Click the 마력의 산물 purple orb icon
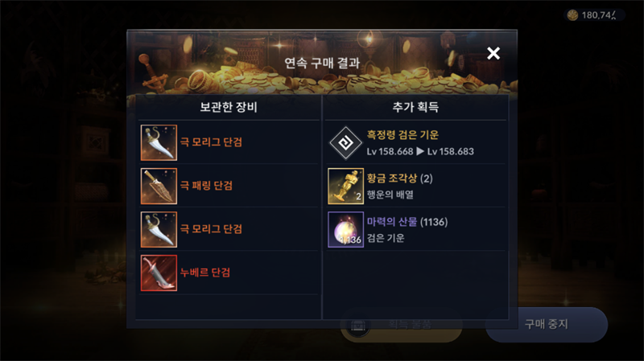This screenshot has width=644, height=361. point(346,230)
